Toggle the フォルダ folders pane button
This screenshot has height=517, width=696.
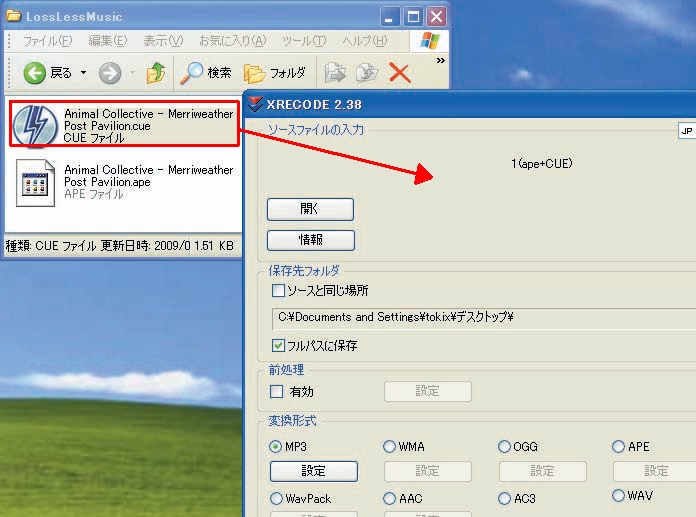[275, 73]
